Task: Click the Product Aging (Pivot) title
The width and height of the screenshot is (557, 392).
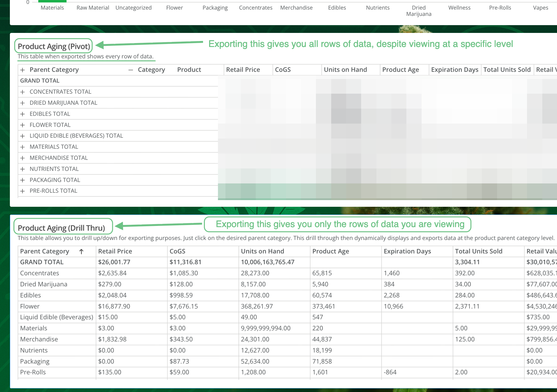Action: tap(54, 46)
